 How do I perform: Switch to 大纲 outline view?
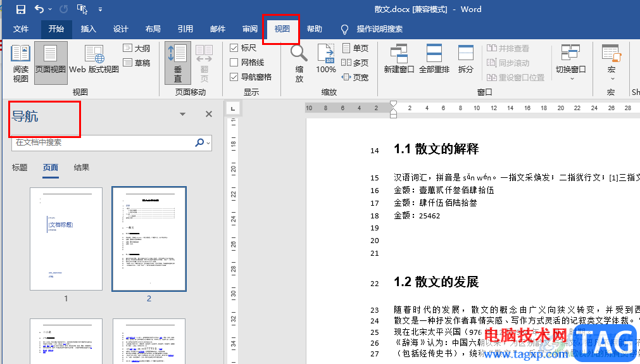137,48
